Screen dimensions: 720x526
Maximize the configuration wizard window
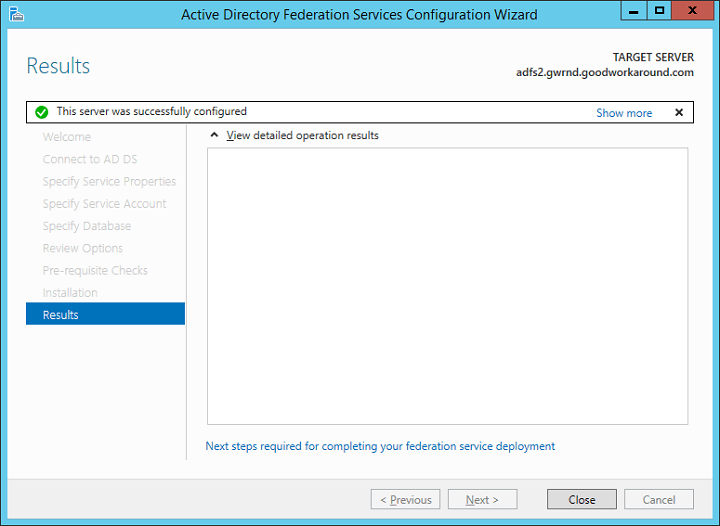[x=659, y=11]
